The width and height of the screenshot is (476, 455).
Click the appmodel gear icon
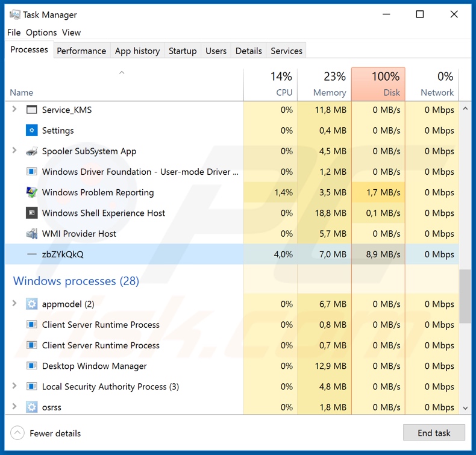[x=31, y=304]
